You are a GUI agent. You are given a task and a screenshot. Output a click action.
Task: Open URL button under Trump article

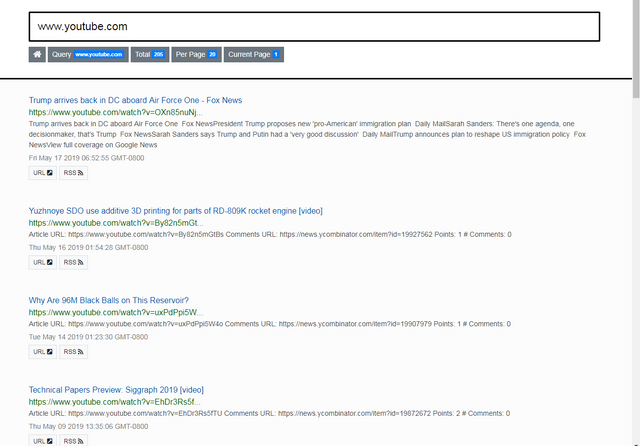(x=43, y=173)
